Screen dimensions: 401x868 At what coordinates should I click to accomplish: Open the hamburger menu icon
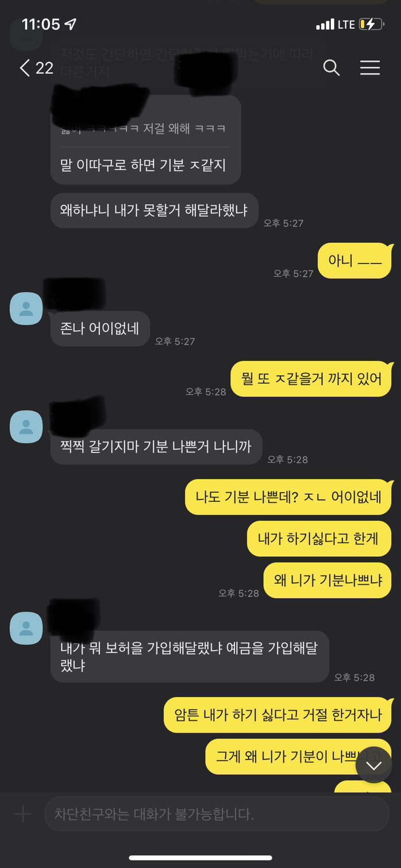[370, 68]
